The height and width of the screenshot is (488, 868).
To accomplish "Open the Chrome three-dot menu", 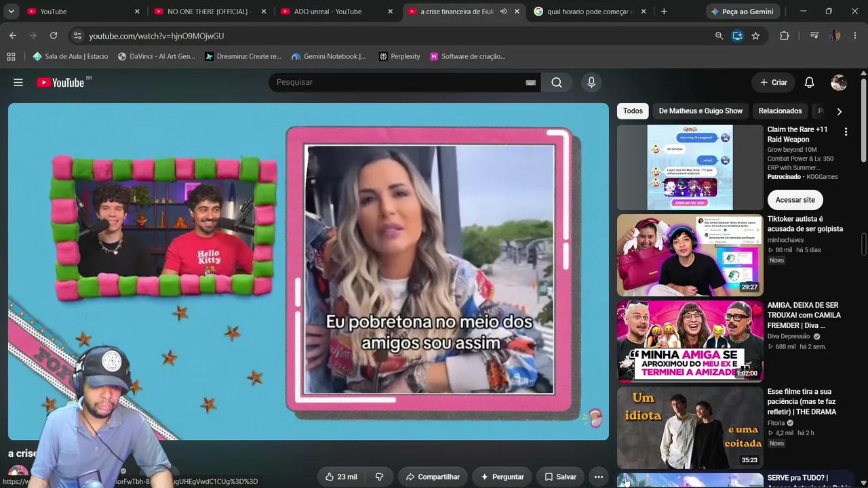I will [856, 36].
